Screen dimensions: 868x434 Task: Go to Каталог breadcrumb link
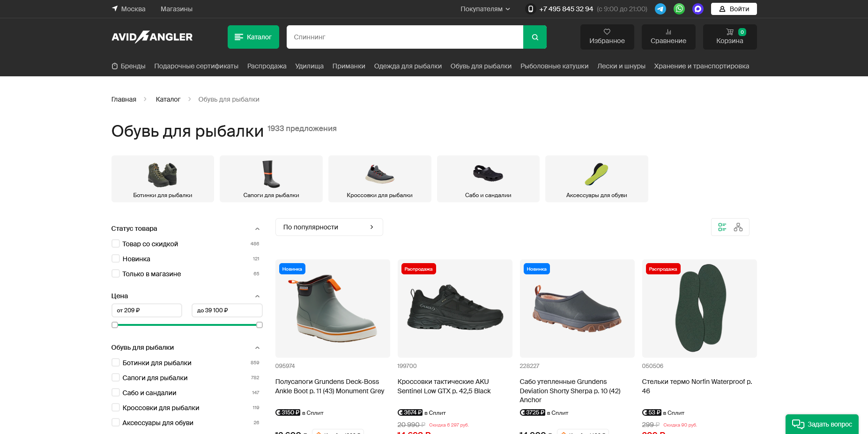pos(168,99)
